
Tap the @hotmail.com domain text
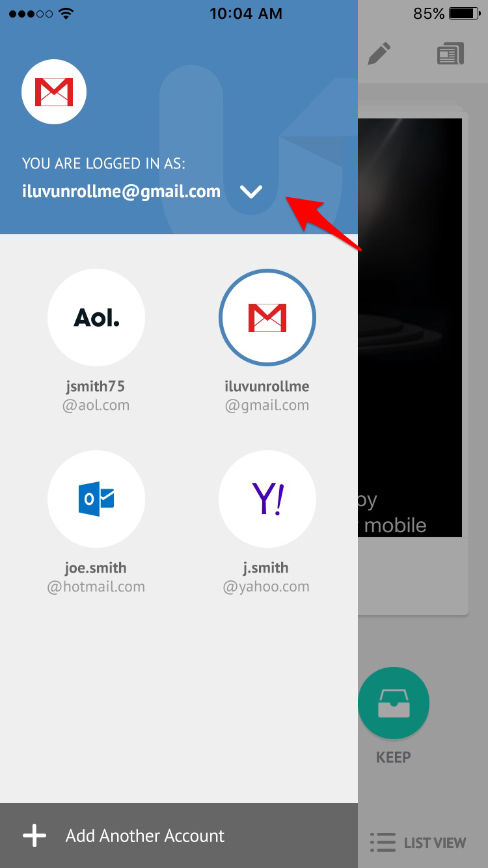point(96,587)
